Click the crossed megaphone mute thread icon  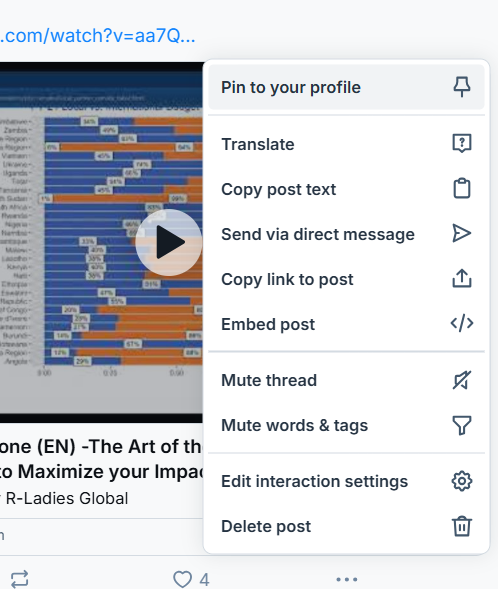point(462,380)
